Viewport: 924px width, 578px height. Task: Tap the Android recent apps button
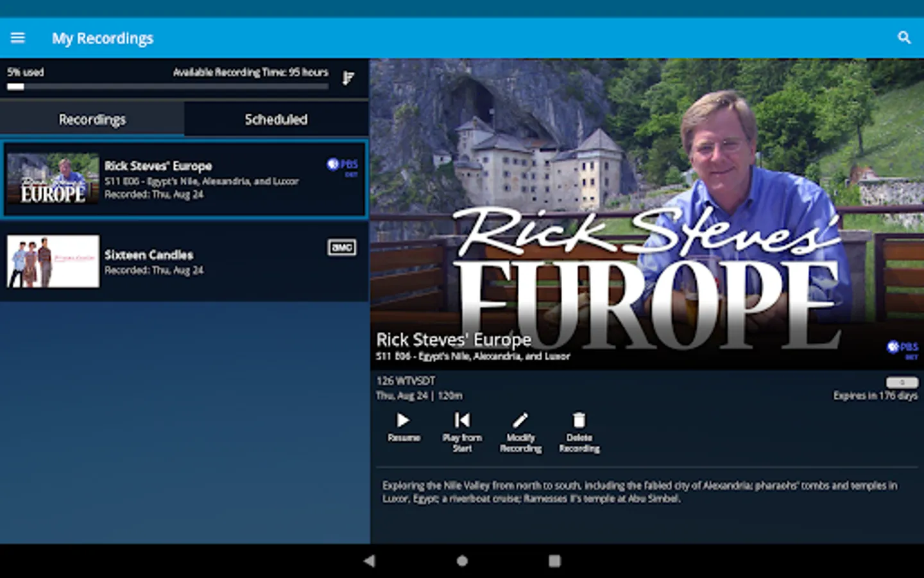pos(554,561)
